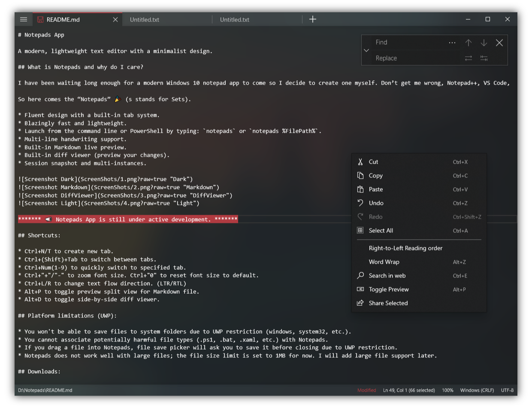532x408 pixels.
Task: Click UTF-8 encoding in the status bar
Action: (507, 390)
